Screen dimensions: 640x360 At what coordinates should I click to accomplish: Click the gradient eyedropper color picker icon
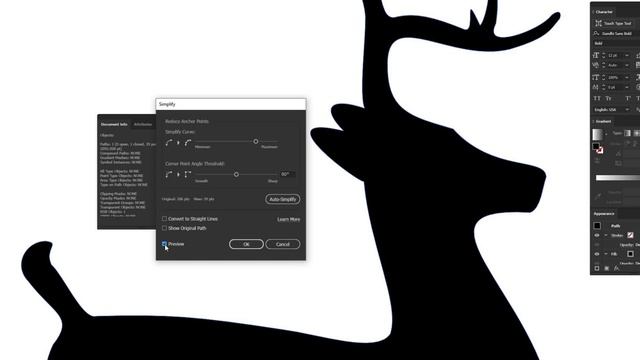pyautogui.click(x=598, y=197)
